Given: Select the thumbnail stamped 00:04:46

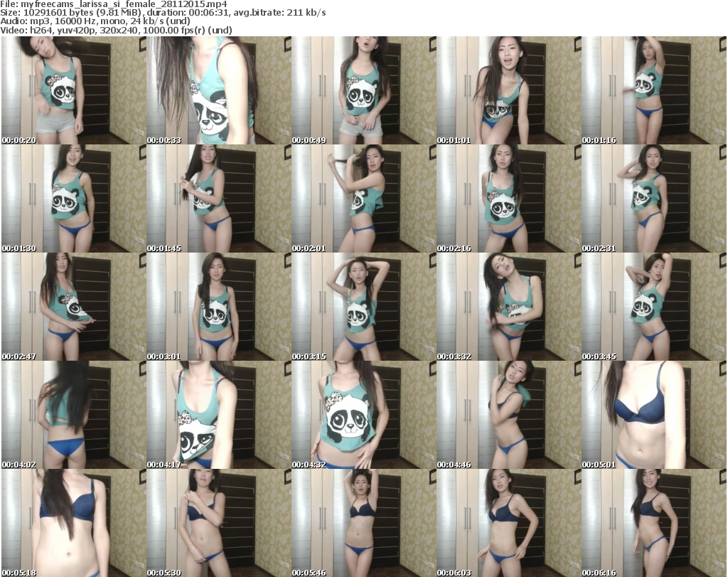Looking at the screenshot, I should (x=508, y=415).
